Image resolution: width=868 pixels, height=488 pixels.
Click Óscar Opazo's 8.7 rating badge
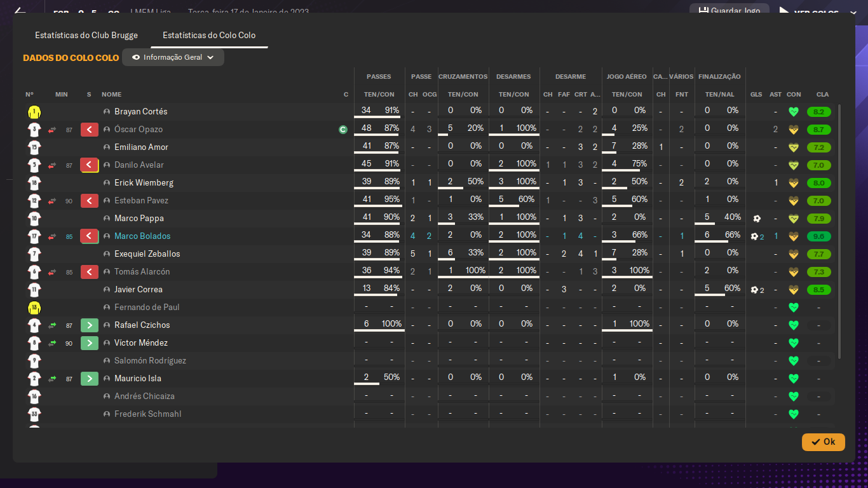(x=818, y=130)
